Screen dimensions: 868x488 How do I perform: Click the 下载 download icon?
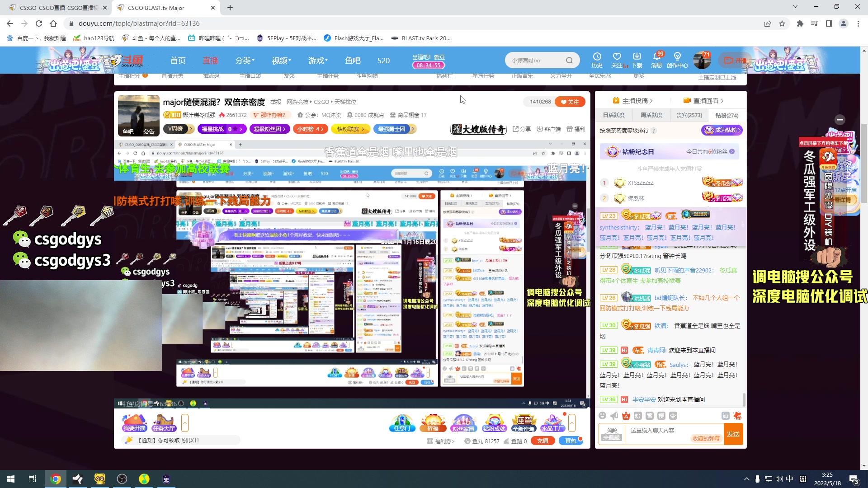click(x=637, y=60)
